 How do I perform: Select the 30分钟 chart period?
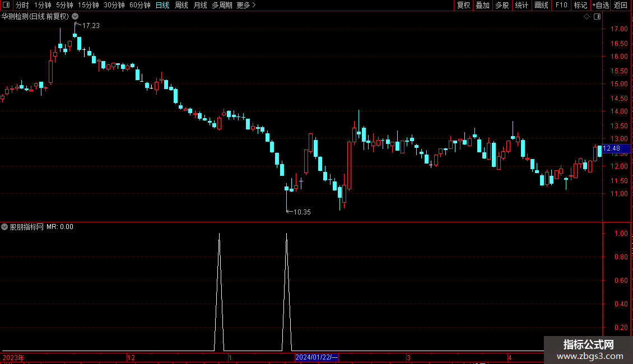point(114,5)
